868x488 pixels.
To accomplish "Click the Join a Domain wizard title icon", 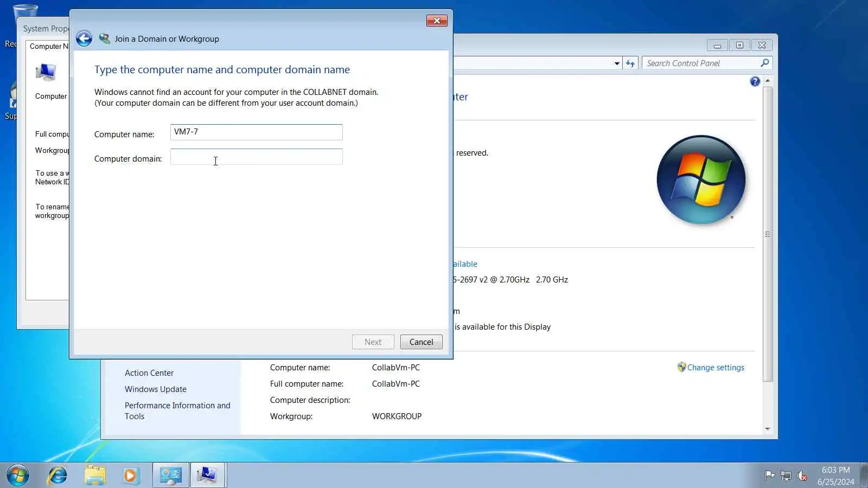I will point(105,38).
